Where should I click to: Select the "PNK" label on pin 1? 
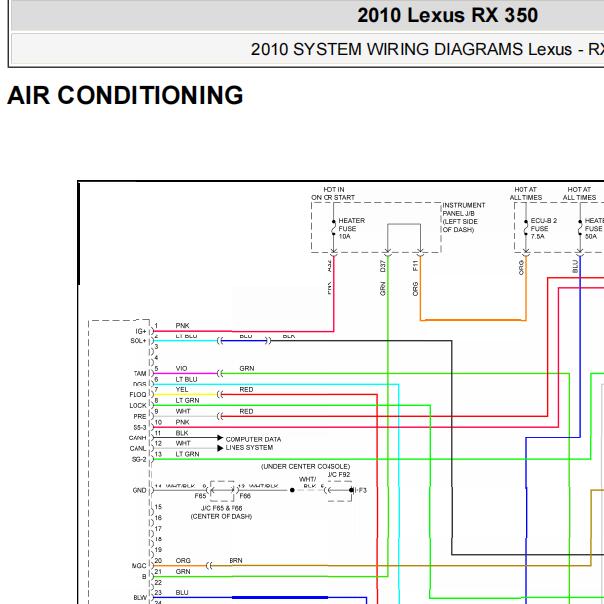(182, 326)
